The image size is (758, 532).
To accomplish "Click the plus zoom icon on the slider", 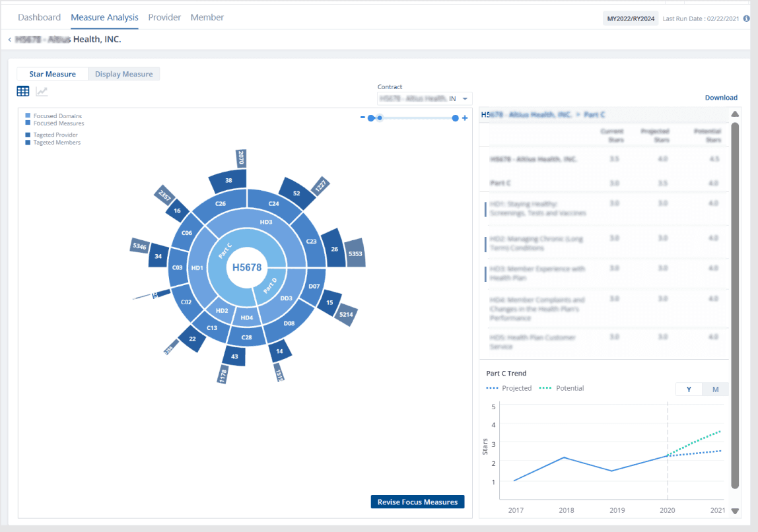I will [465, 117].
